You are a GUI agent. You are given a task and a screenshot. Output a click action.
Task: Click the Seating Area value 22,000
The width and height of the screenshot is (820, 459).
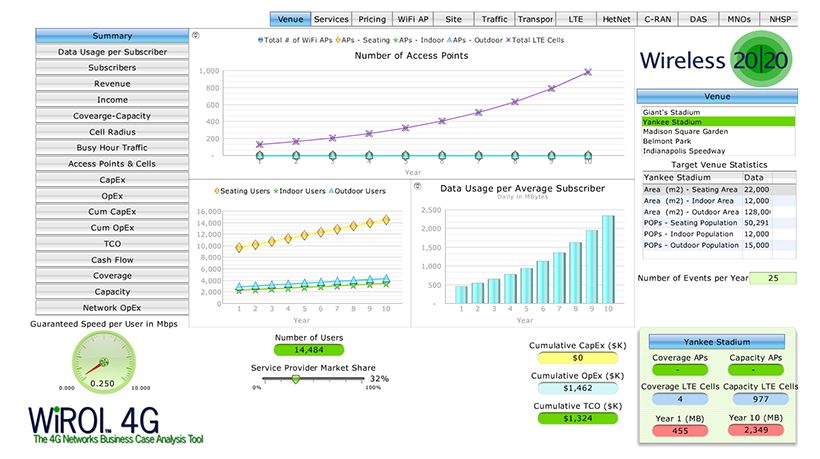coord(757,190)
